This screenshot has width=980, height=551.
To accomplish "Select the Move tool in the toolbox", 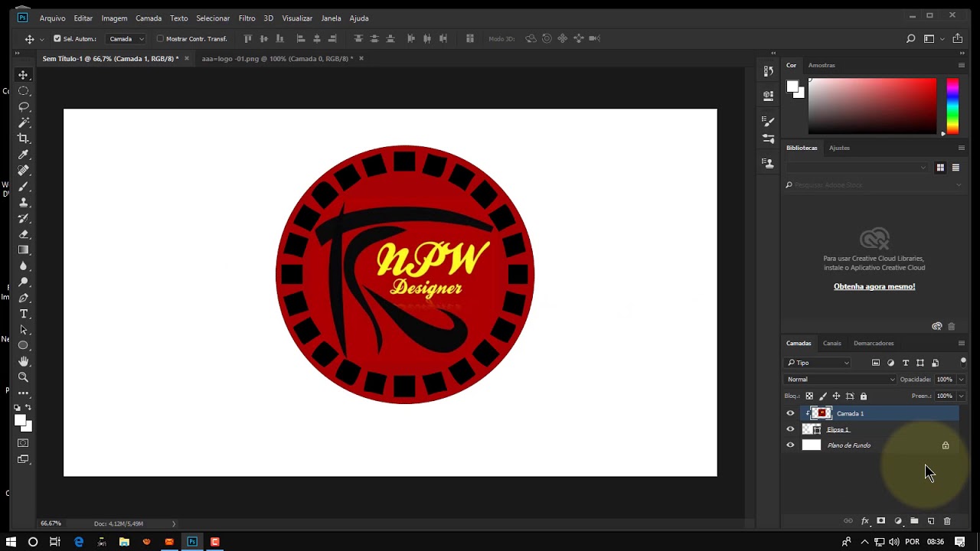I will (x=23, y=75).
